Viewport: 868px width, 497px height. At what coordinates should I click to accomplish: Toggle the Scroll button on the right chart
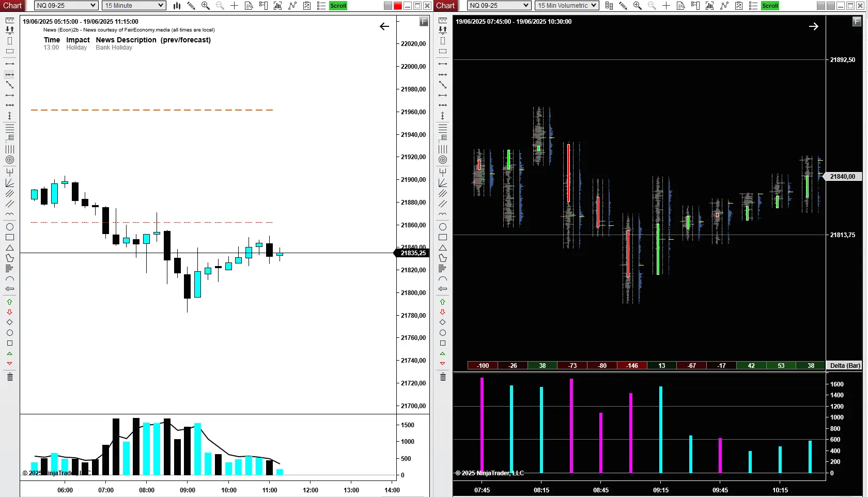[x=769, y=6]
